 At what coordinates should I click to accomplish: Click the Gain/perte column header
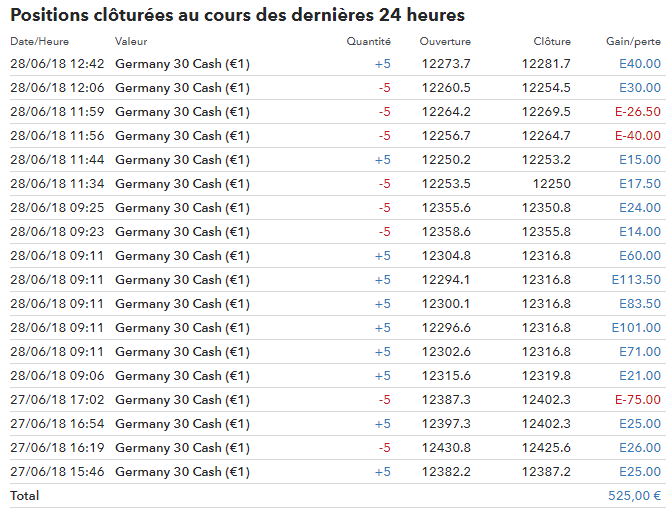tap(633, 41)
